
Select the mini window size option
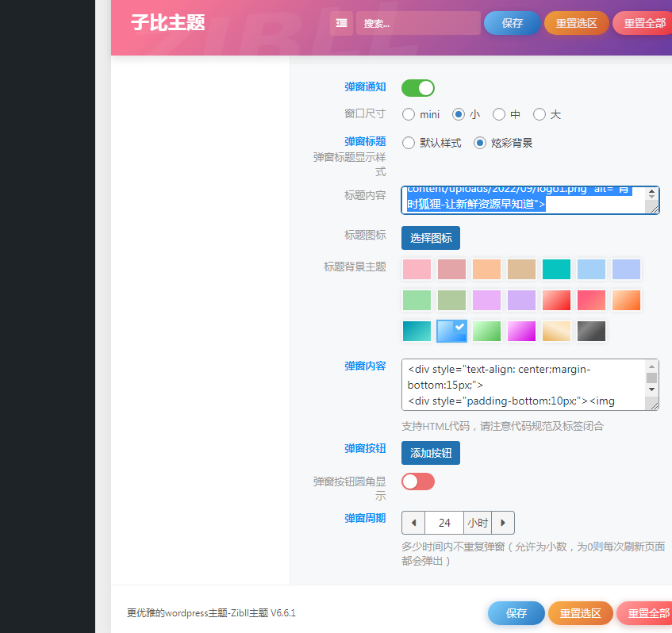pos(409,114)
